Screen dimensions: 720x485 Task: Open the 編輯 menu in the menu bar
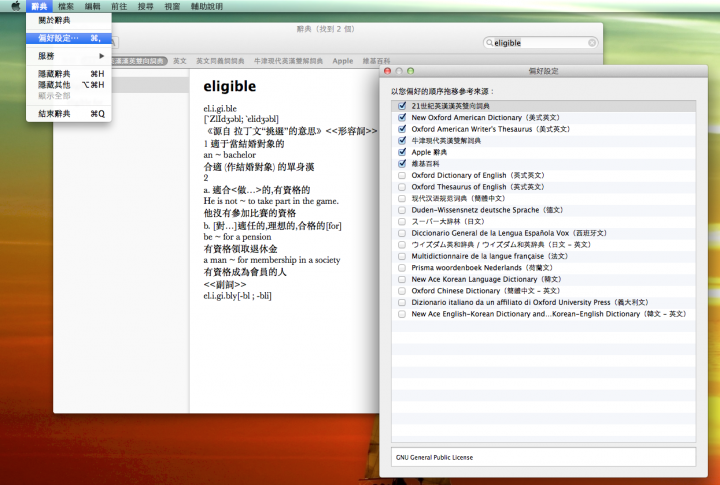92,6
